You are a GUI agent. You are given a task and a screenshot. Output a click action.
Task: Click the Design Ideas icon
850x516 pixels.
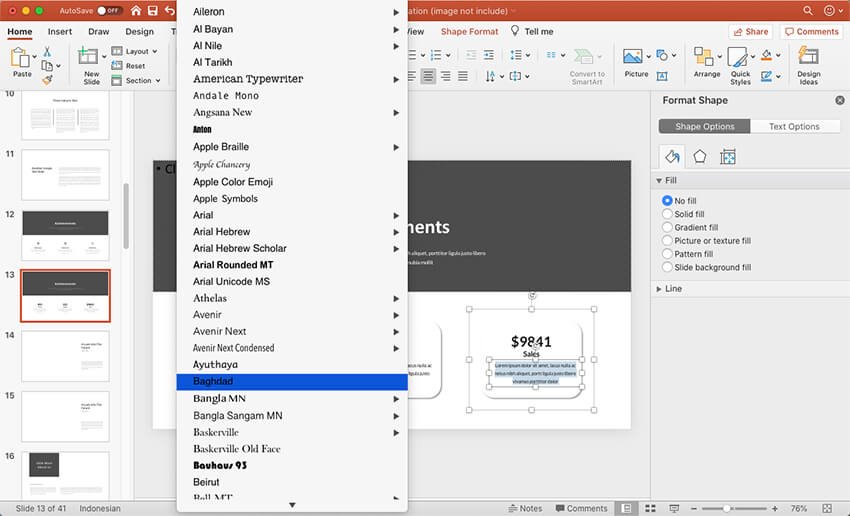point(808,56)
